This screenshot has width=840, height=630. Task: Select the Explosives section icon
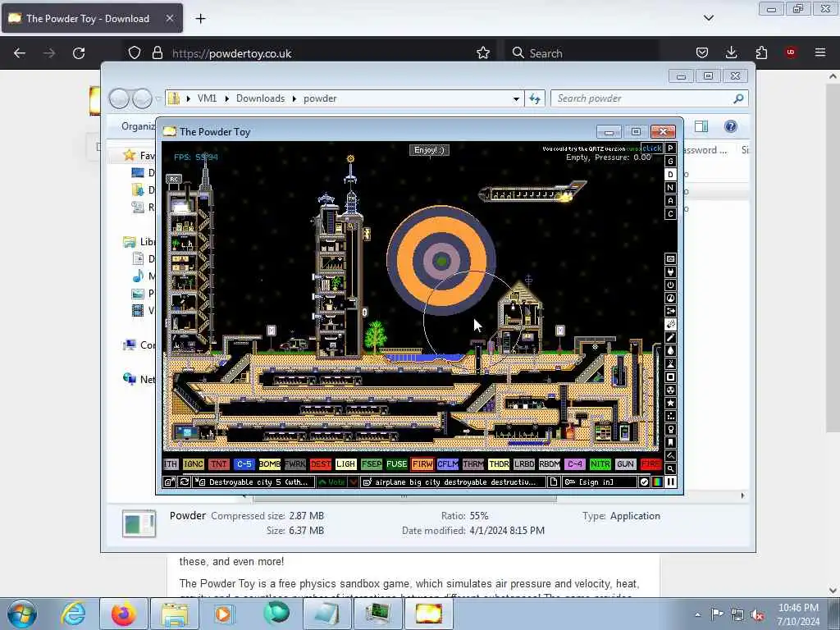pyautogui.click(x=670, y=325)
